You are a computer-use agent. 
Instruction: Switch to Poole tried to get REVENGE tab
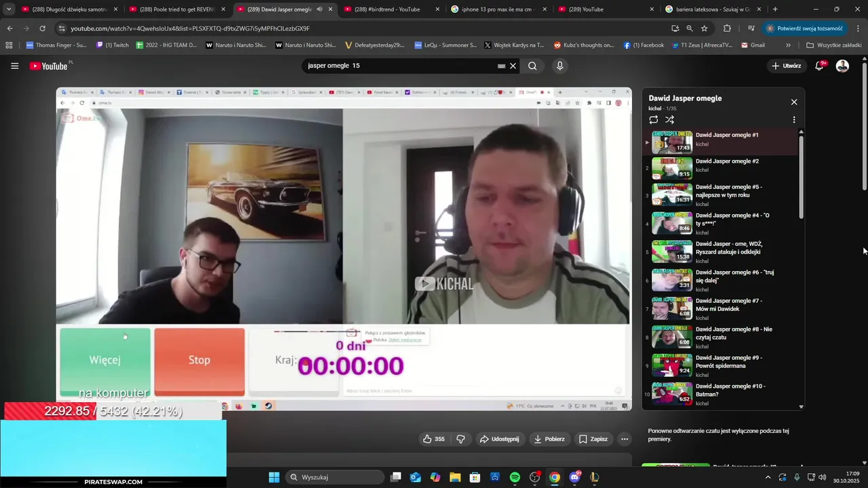click(x=178, y=9)
